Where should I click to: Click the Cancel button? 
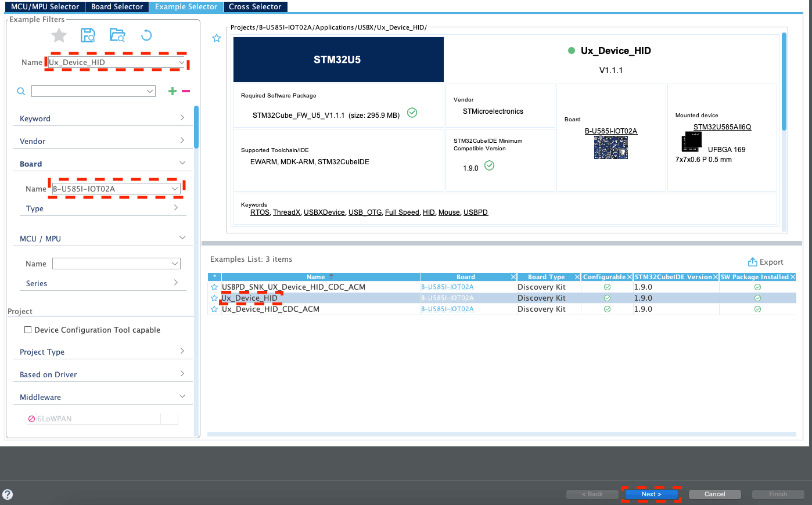pos(714,495)
